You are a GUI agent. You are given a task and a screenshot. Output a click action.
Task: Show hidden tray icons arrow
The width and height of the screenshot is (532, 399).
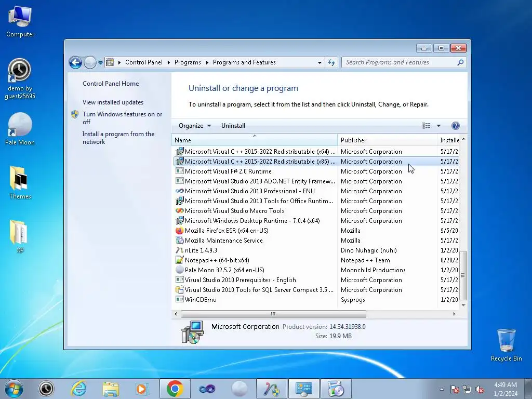(442, 389)
